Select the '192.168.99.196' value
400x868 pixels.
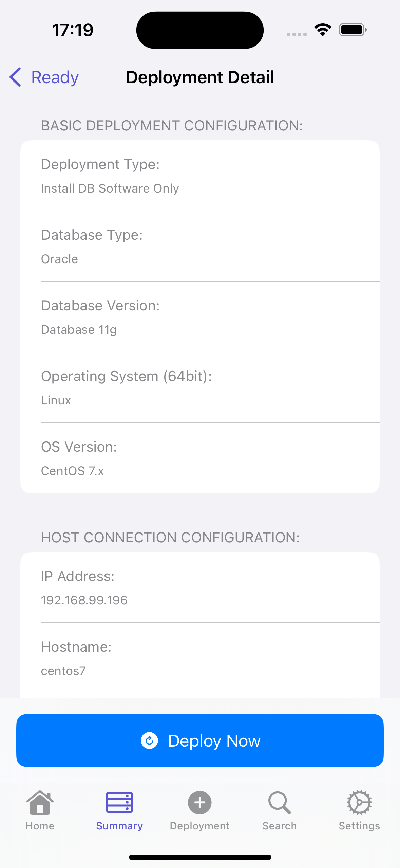[x=84, y=600]
